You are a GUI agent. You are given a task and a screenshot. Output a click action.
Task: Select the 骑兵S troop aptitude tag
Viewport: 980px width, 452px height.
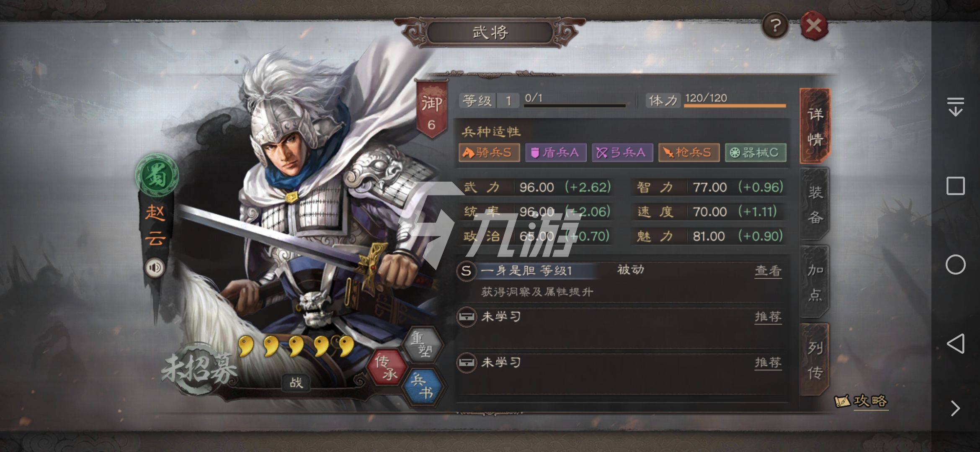click(489, 152)
